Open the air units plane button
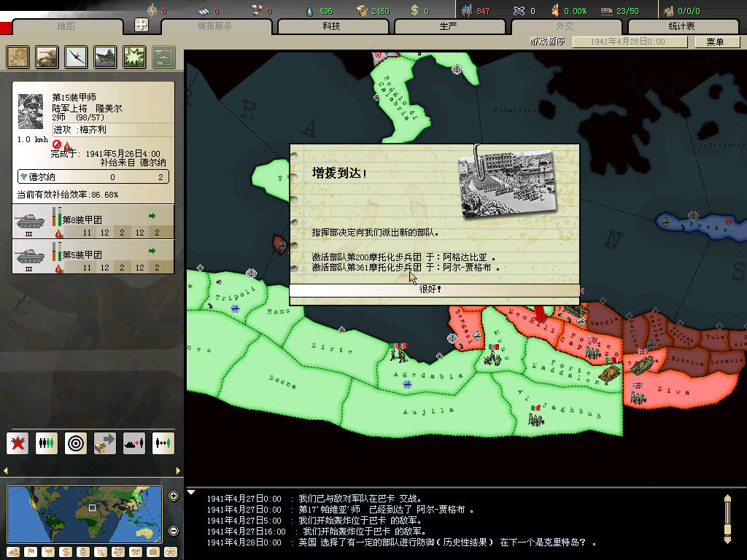 point(76,57)
